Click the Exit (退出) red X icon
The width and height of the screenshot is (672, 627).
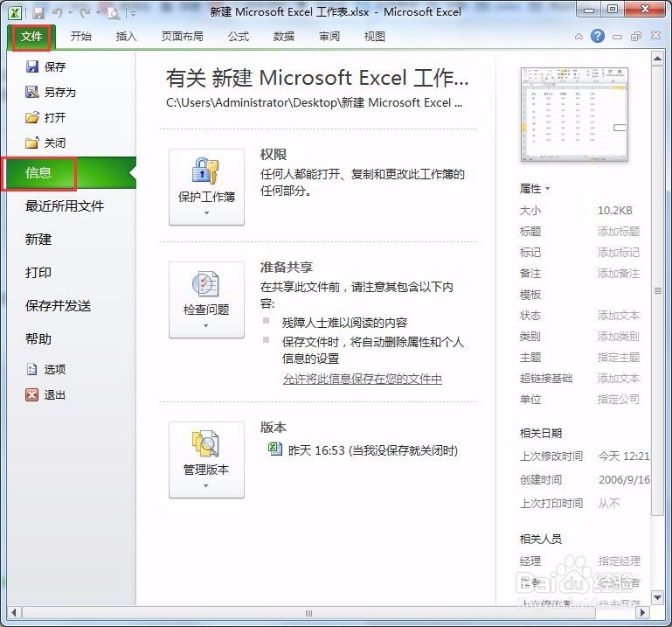31,394
